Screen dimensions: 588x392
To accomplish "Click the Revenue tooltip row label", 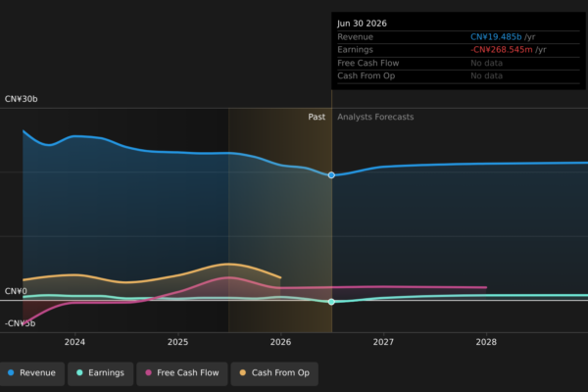I will 355,37.
